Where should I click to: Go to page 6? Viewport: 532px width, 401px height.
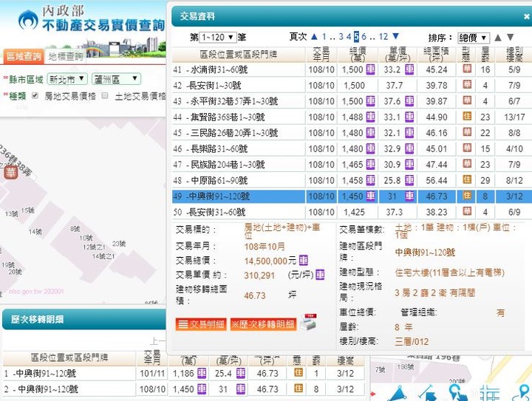tap(364, 37)
